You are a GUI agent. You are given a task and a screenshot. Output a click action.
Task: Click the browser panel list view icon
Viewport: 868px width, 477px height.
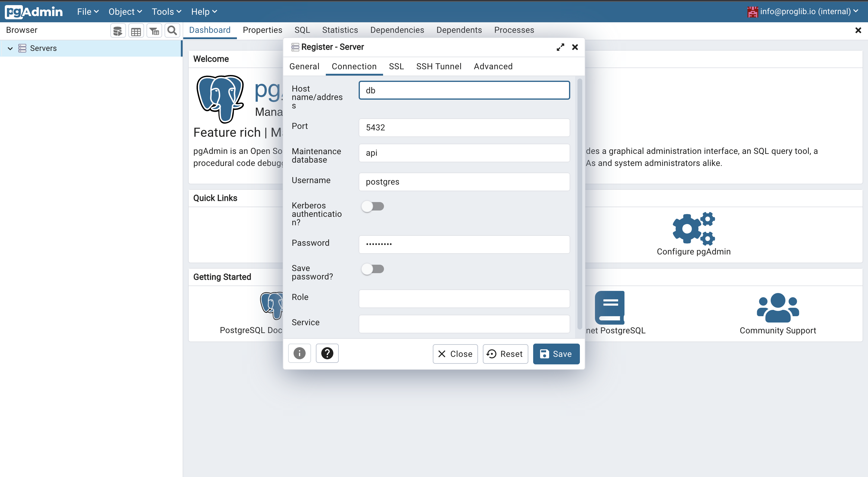click(136, 30)
